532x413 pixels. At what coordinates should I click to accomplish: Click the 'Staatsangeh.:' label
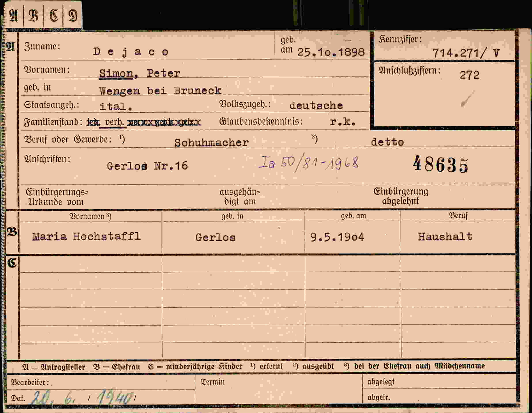pyautogui.click(x=52, y=105)
